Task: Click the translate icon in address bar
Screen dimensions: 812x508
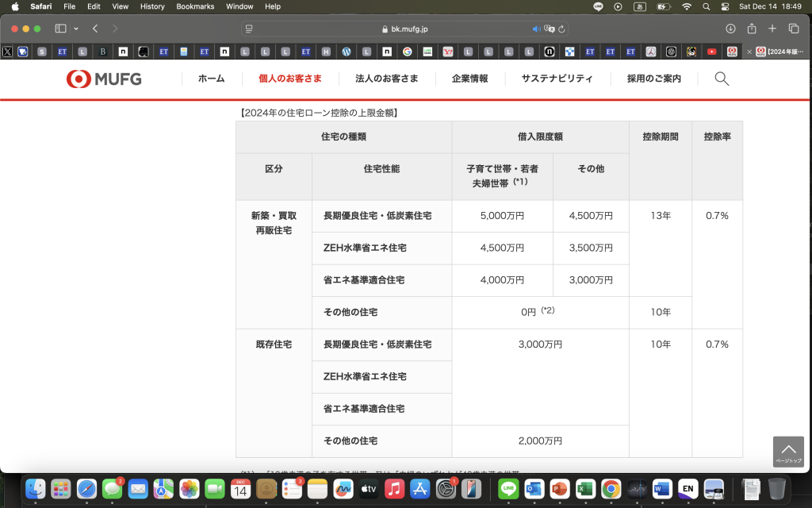Action: pyautogui.click(x=549, y=29)
